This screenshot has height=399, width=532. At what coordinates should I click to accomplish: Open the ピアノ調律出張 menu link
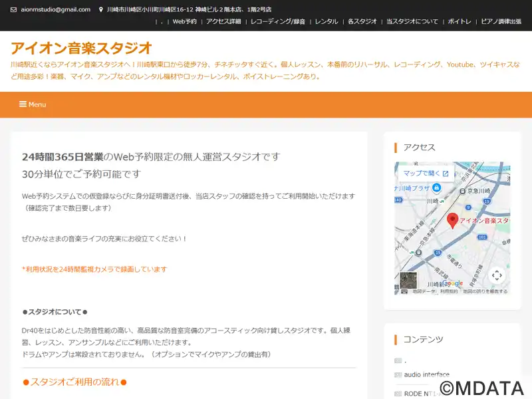[501, 21]
